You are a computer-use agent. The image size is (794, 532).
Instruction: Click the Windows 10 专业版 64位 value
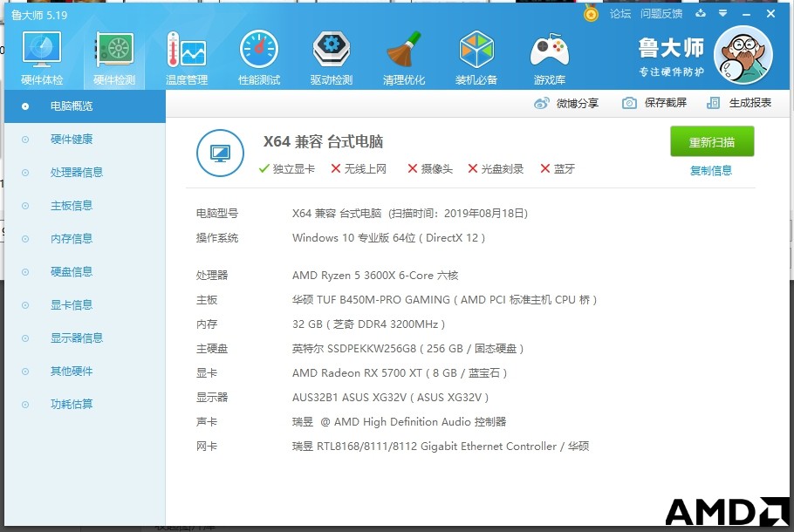click(388, 238)
